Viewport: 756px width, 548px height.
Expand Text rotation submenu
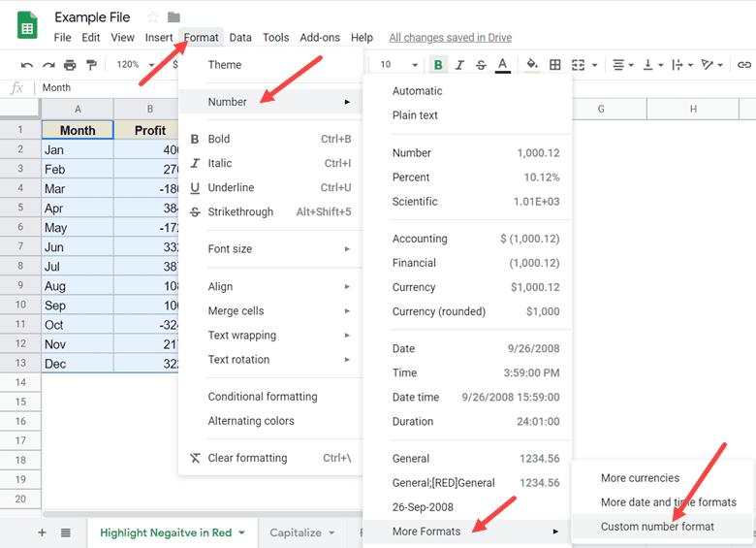tap(270, 360)
